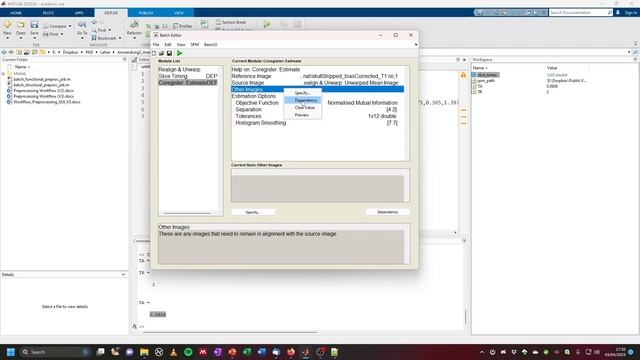Open the Edit menu in Batch Editor

pos(168,44)
